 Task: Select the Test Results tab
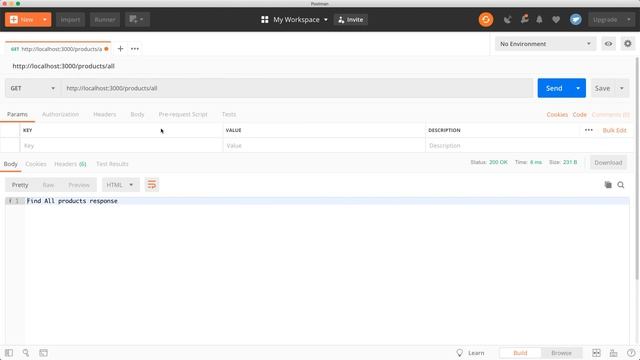112,164
